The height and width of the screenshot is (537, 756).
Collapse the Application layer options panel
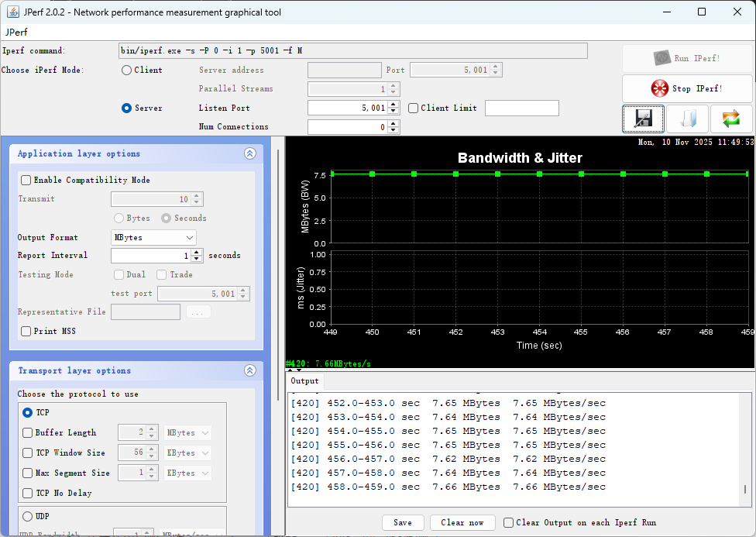pos(249,153)
